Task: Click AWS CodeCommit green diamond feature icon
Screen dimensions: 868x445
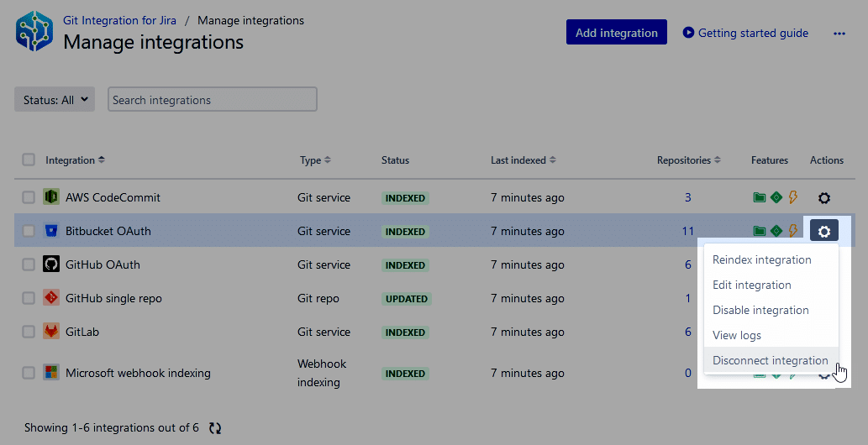Action: (x=776, y=197)
